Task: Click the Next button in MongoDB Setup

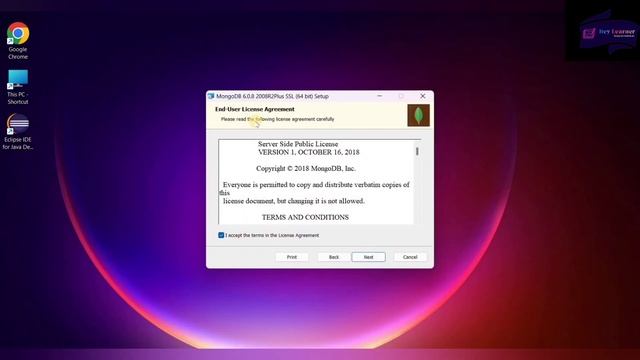Action: 368,257
